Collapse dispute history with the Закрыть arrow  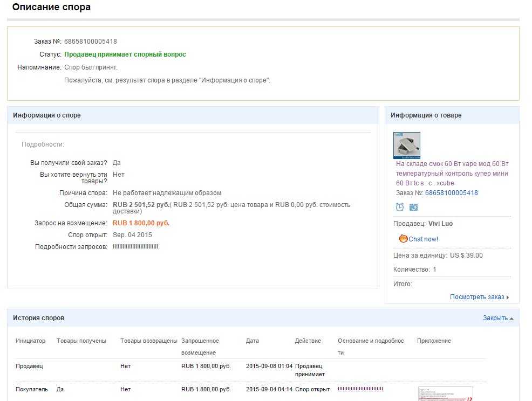[x=511, y=319]
